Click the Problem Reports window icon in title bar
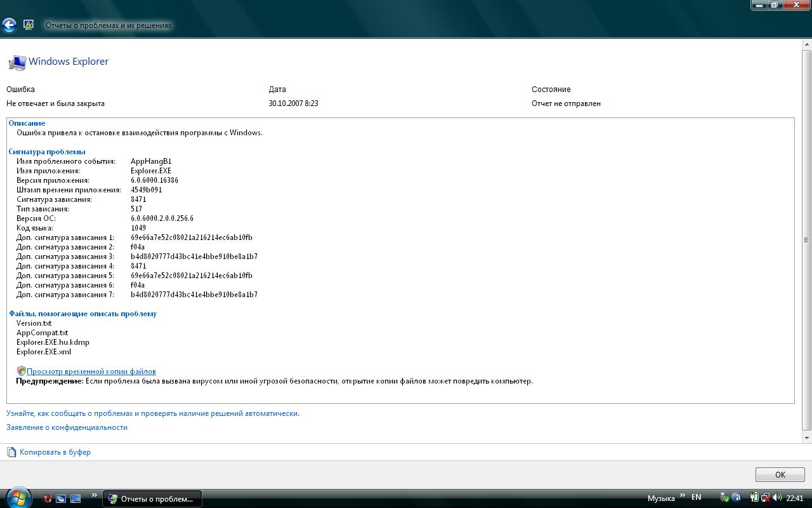Viewport: 812px width, 508px height. click(x=29, y=25)
